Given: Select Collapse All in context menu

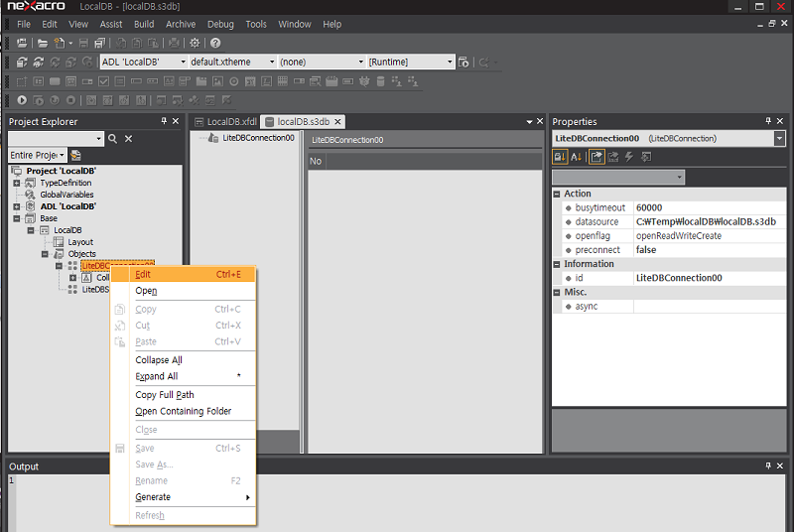Looking at the screenshot, I should pos(183,360).
